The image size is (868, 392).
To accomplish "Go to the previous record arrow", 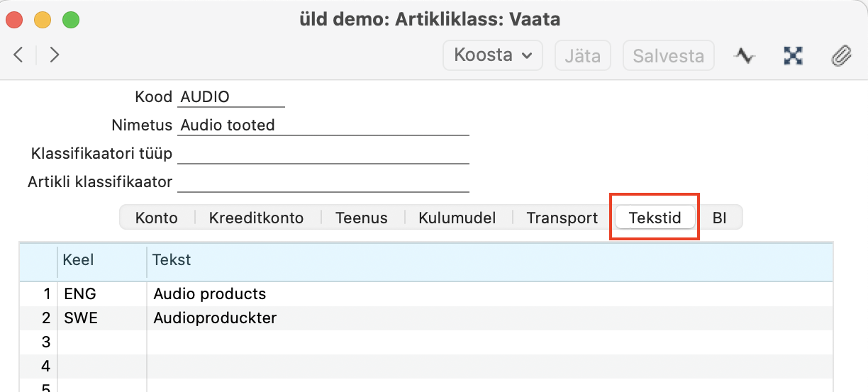I will (19, 55).
